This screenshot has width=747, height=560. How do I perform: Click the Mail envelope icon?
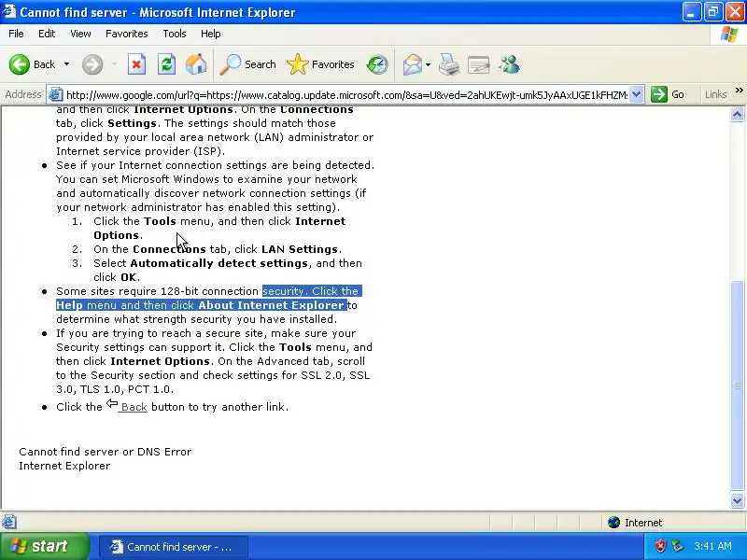412,64
